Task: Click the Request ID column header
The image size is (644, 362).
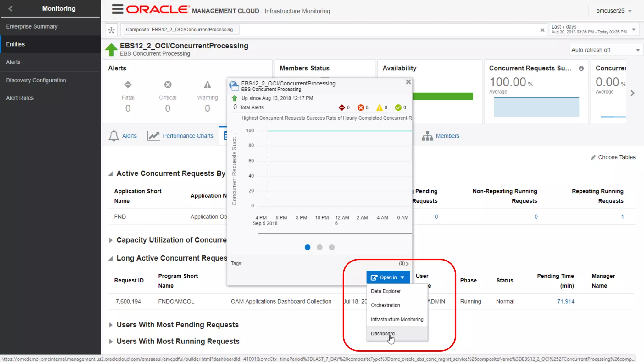Action: tap(129, 281)
